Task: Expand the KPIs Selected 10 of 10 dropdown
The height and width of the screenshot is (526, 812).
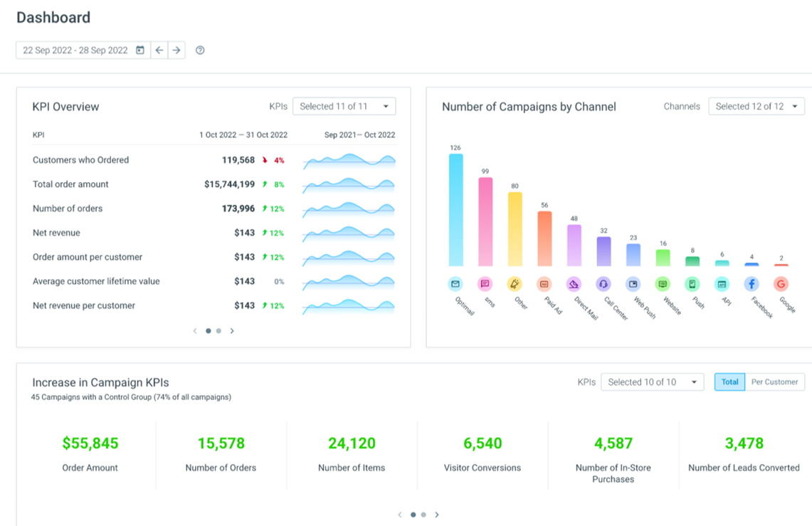Action: 652,382
